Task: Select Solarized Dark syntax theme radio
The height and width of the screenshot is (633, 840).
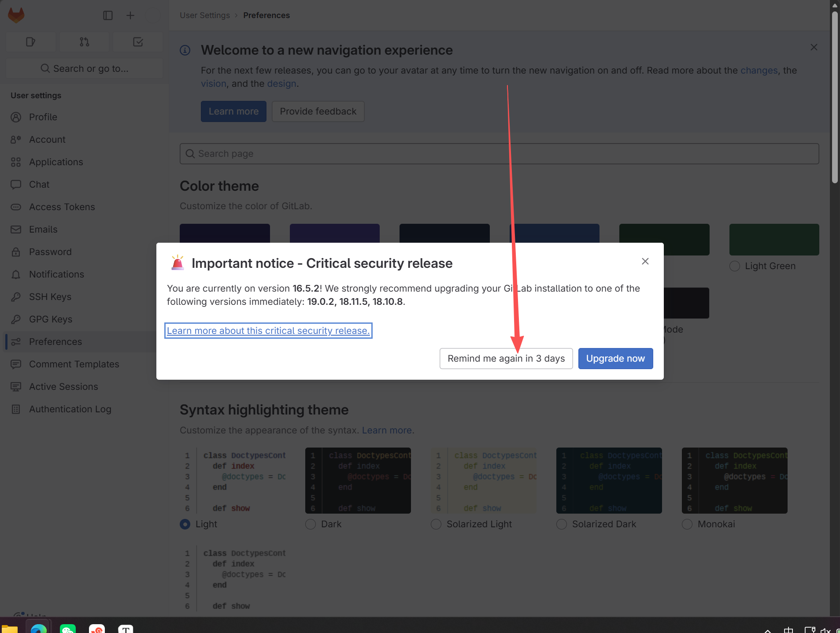Action: [562, 524]
